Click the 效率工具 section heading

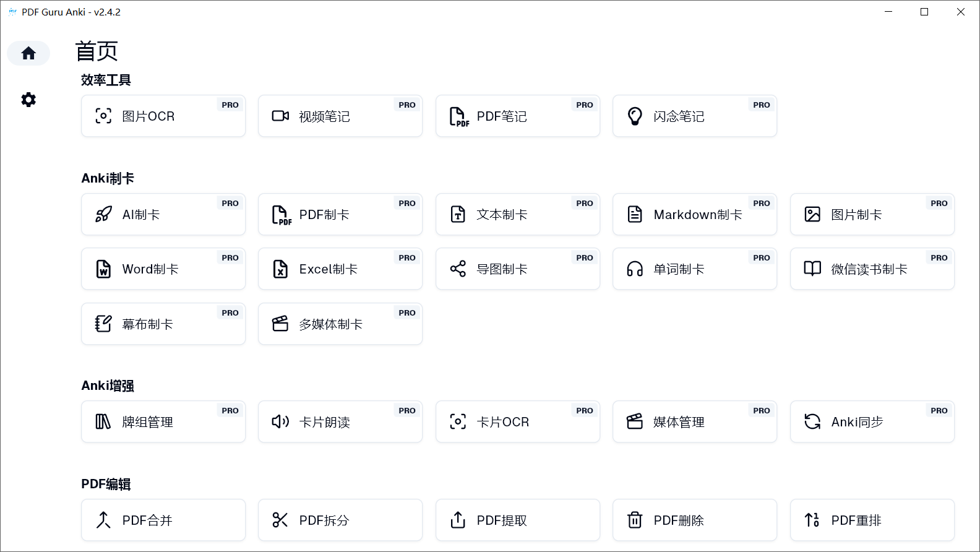tap(106, 80)
